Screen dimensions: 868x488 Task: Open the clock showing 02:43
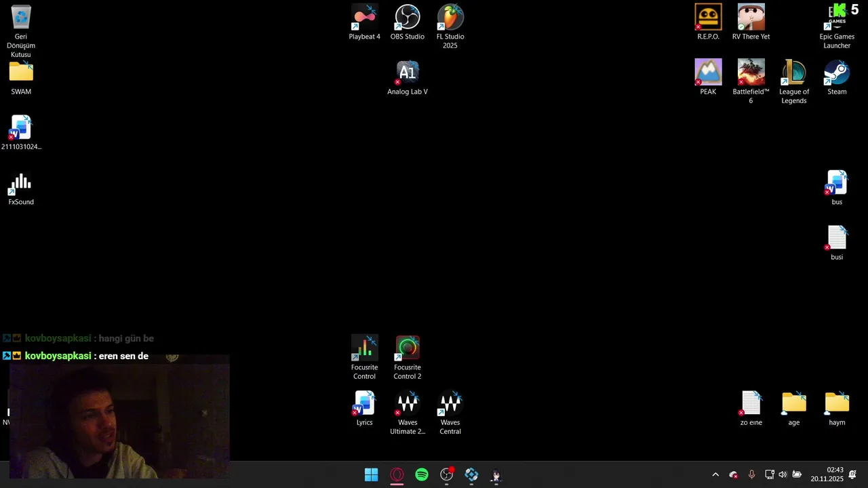tap(827, 474)
